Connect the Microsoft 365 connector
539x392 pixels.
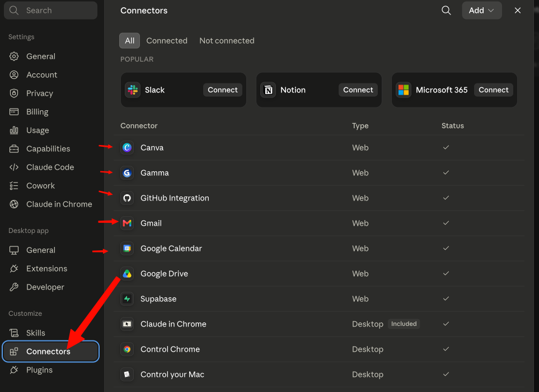click(x=493, y=90)
